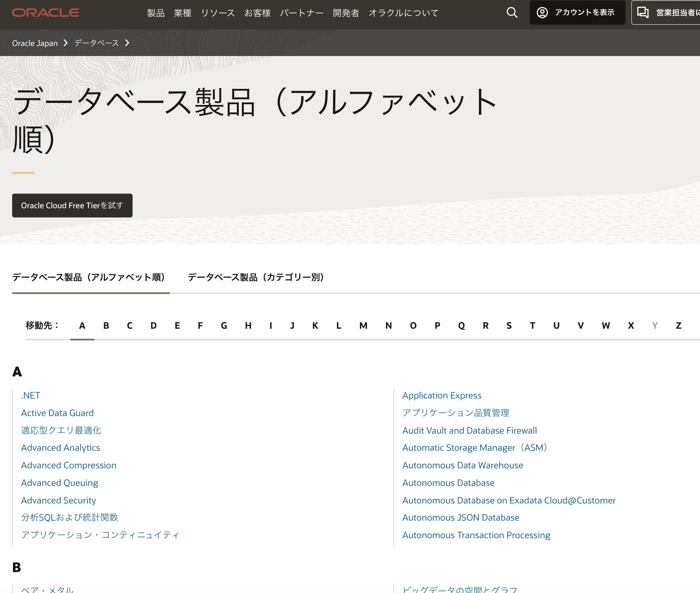The width and height of the screenshot is (700, 593).
Task: Click the Oracle logo
Action: [45, 13]
